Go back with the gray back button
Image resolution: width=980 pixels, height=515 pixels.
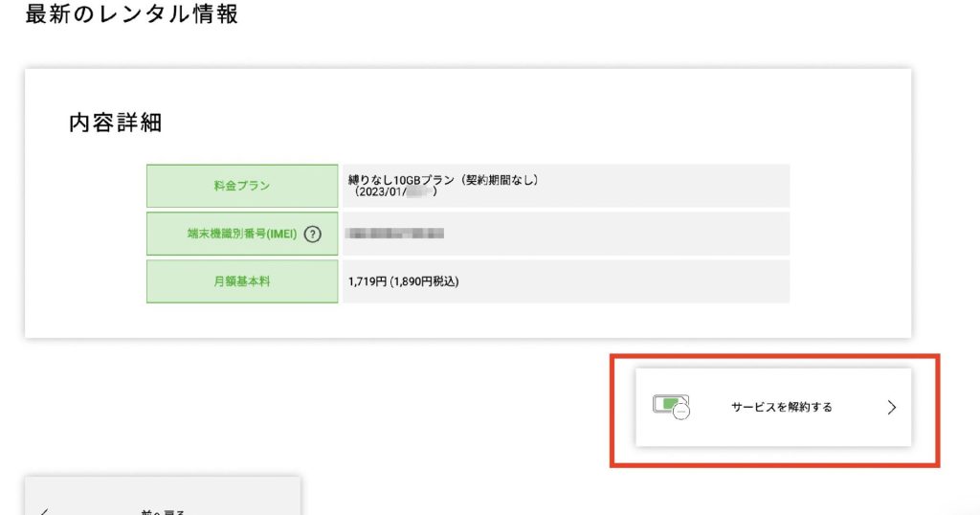(163, 496)
